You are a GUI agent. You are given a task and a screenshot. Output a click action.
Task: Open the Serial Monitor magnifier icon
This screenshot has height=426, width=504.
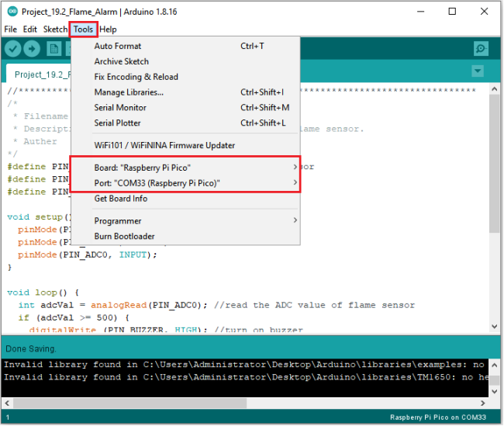(x=481, y=49)
